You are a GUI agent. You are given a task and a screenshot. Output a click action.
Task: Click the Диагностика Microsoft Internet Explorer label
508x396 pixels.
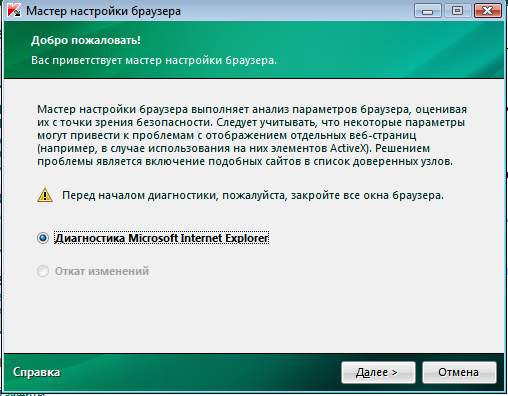pyautogui.click(x=161, y=238)
